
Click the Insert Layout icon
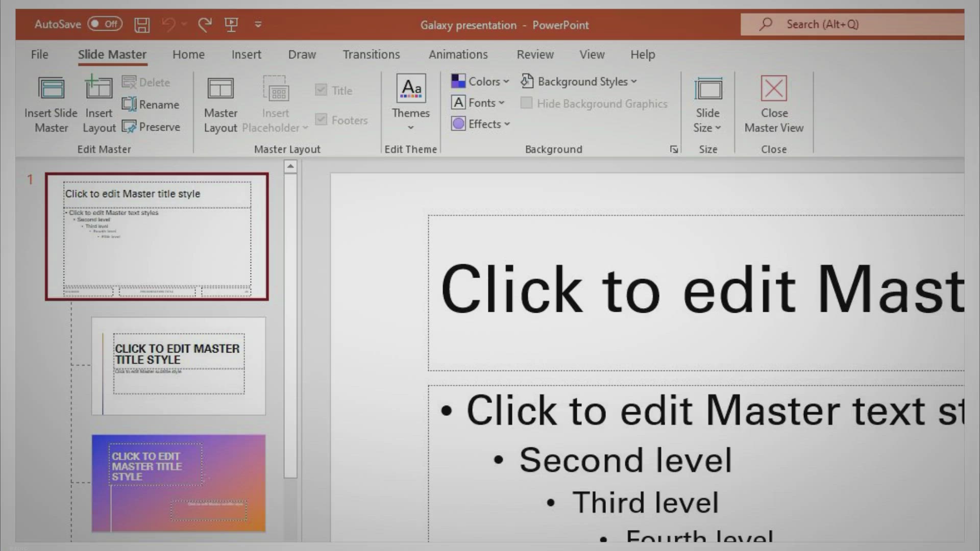coord(99,88)
